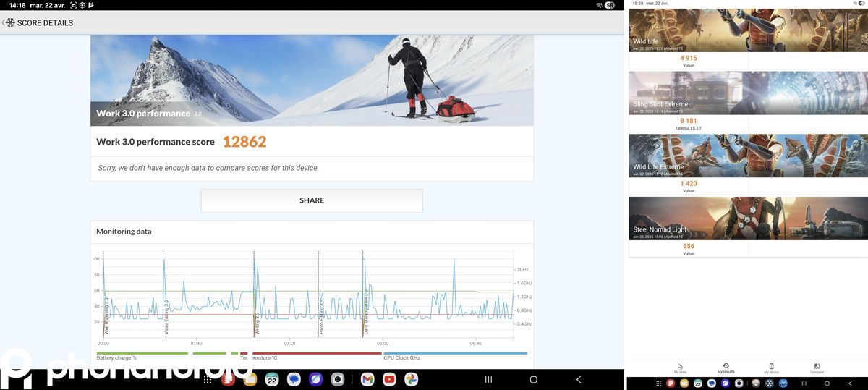Screen dimensions: 868x390
Task: Toggle the Battery charge % legend series
Action: [x=116, y=357]
